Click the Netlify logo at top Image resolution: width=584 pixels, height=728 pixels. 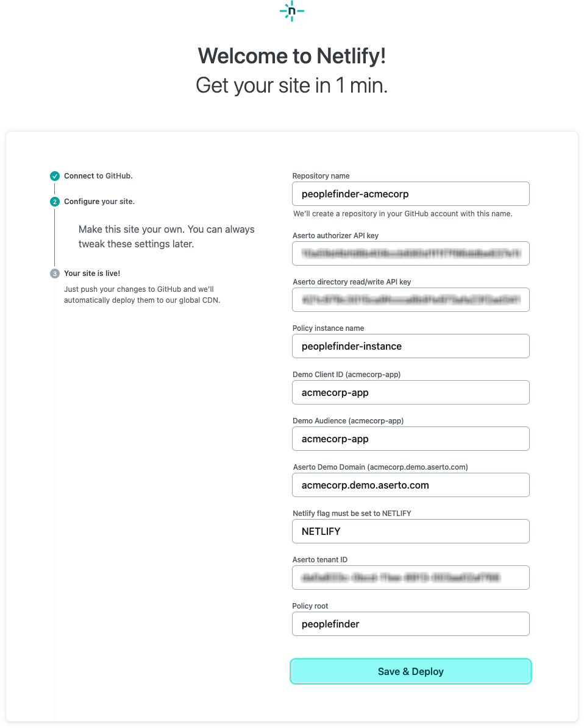coord(292,12)
